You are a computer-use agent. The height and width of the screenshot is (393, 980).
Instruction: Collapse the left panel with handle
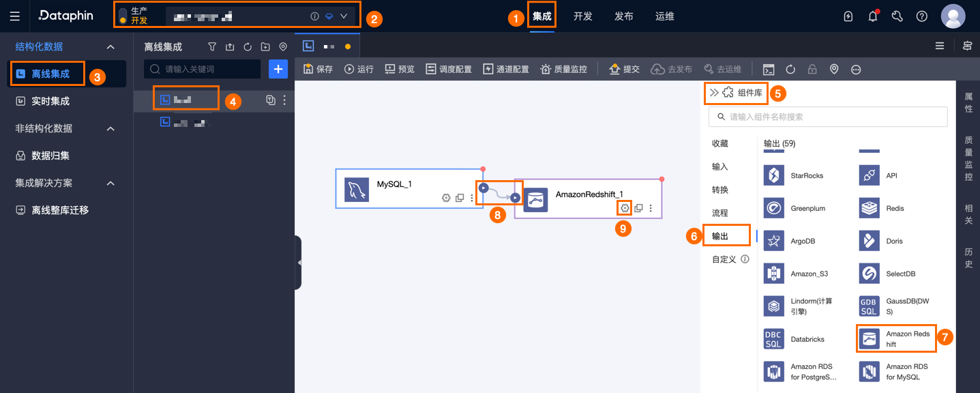pyautogui.click(x=299, y=262)
